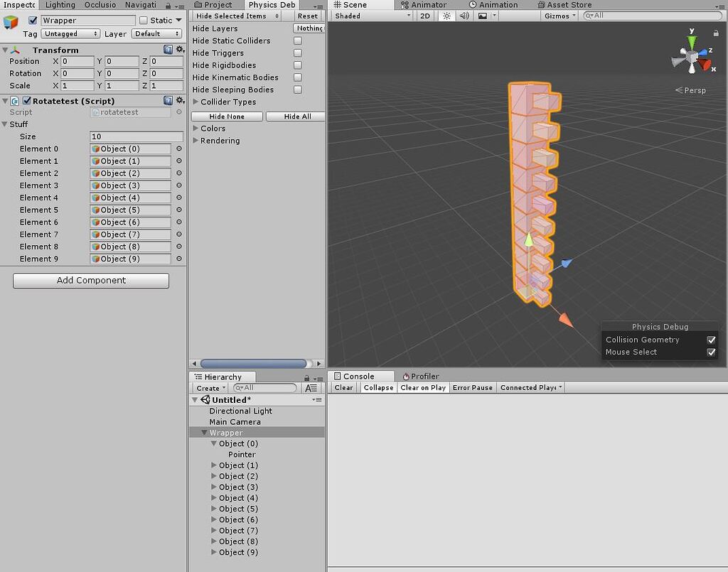Click the padlock icon in Hierarchy panel
Viewport: 728px width, 572px height.
click(305, 377)
